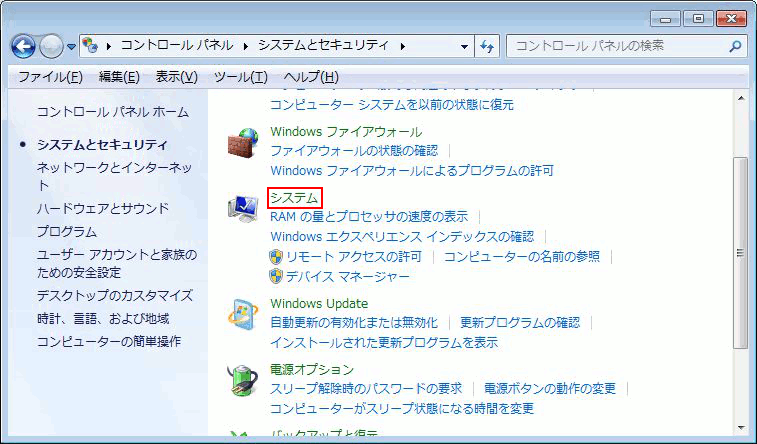Screen dimensions: 757x444
Task: Click the Forward navigation arrow button
Action: tap(51, 46)
